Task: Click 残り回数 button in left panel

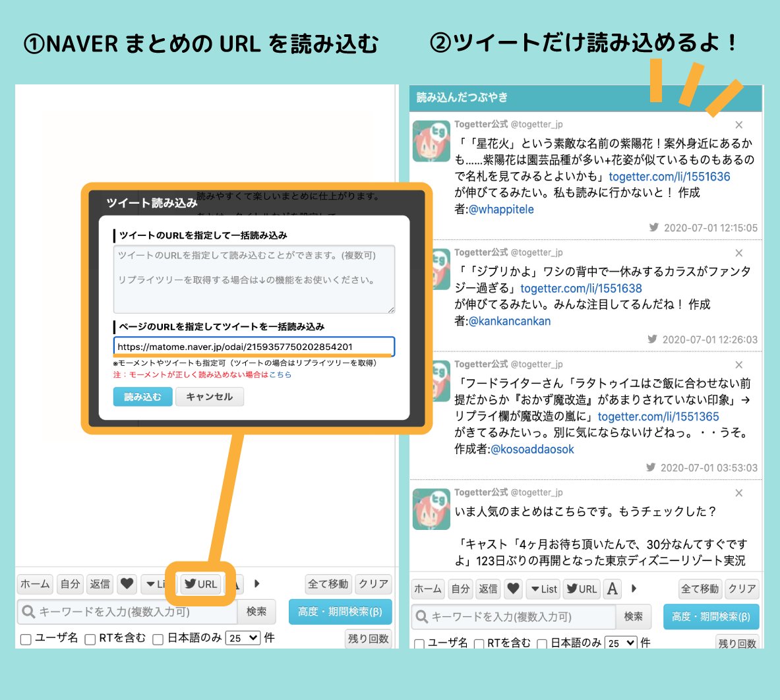Action: [369, 639]
